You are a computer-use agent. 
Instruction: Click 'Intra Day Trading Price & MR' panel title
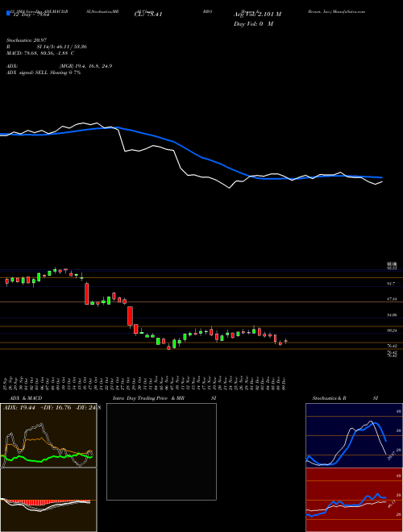(148, 398)
